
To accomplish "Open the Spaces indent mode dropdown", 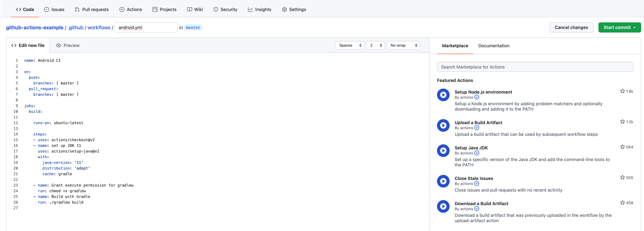I will 350,45.
